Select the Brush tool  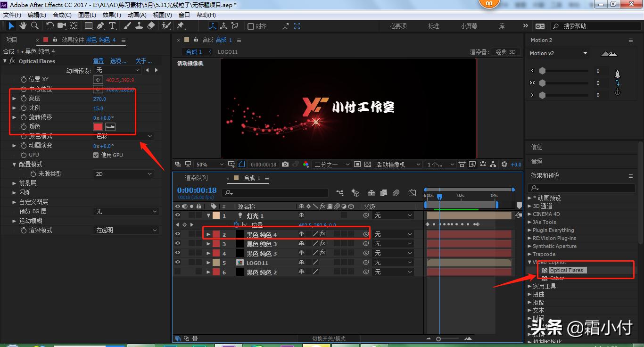tap(126, 26)
